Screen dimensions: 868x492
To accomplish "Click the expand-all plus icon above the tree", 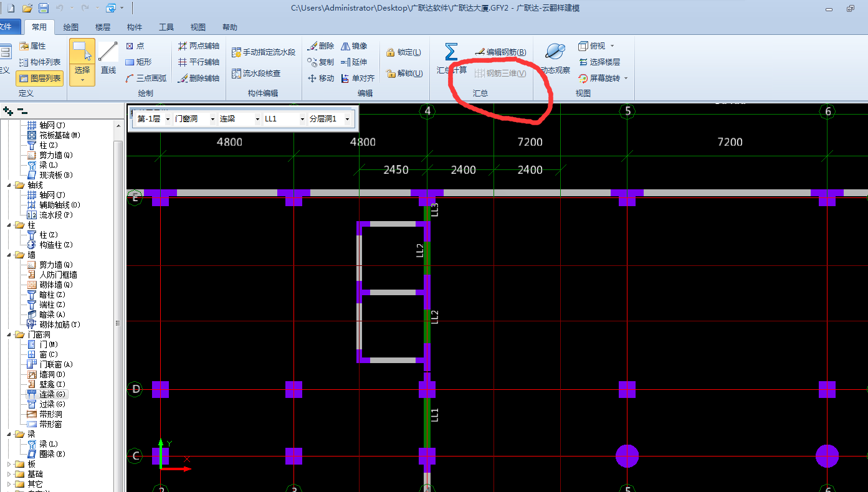I will tap(8, 111).
